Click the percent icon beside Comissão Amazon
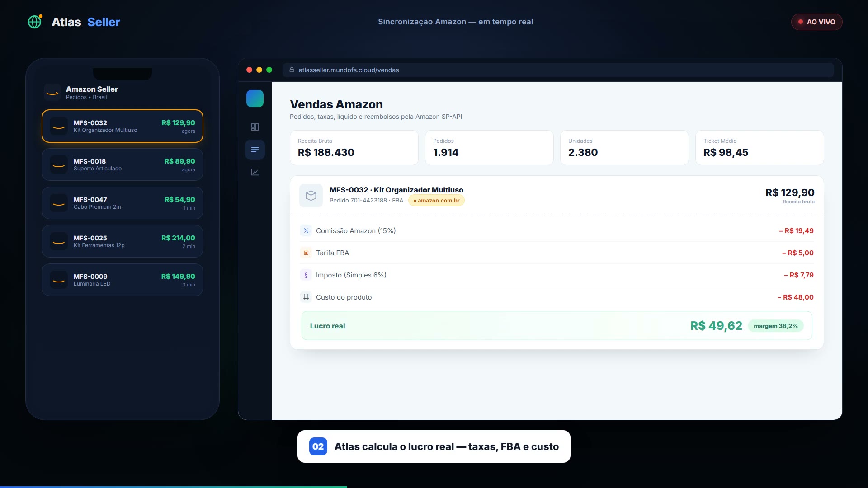This screenshot has width=868, height=488. [306, 231]
